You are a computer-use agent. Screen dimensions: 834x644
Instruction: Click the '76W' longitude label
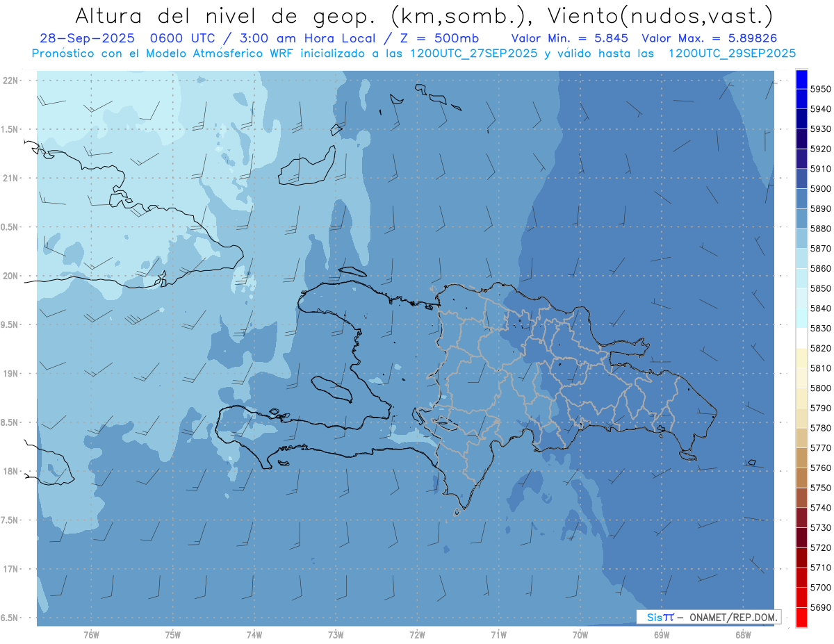pyautogui.click(x=91, y=635)
